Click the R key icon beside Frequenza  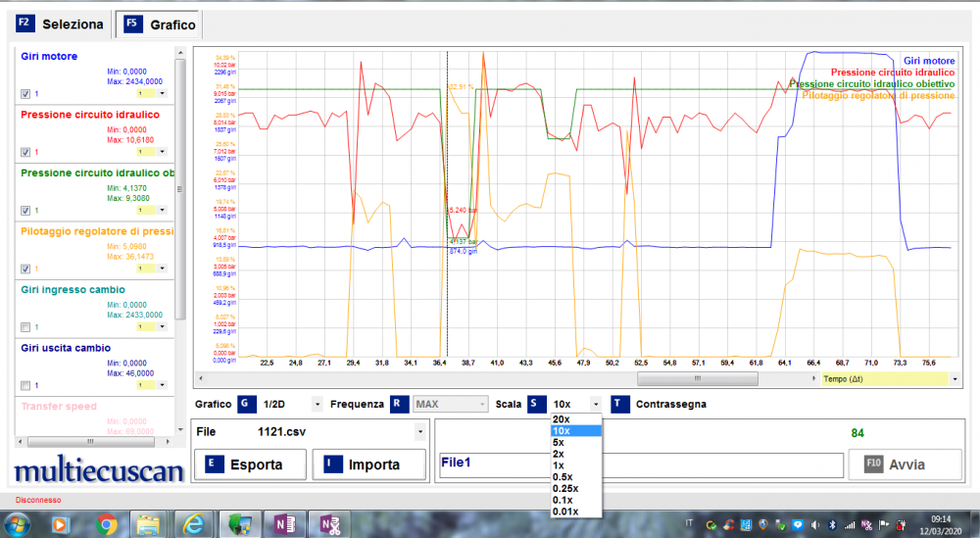coord(399,404)
